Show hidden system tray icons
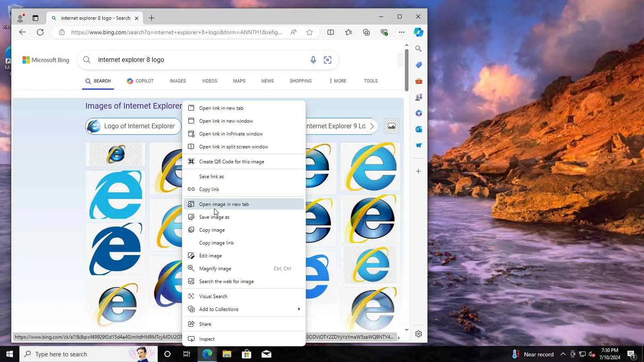The image size is (644, 362). click(563, 354)
